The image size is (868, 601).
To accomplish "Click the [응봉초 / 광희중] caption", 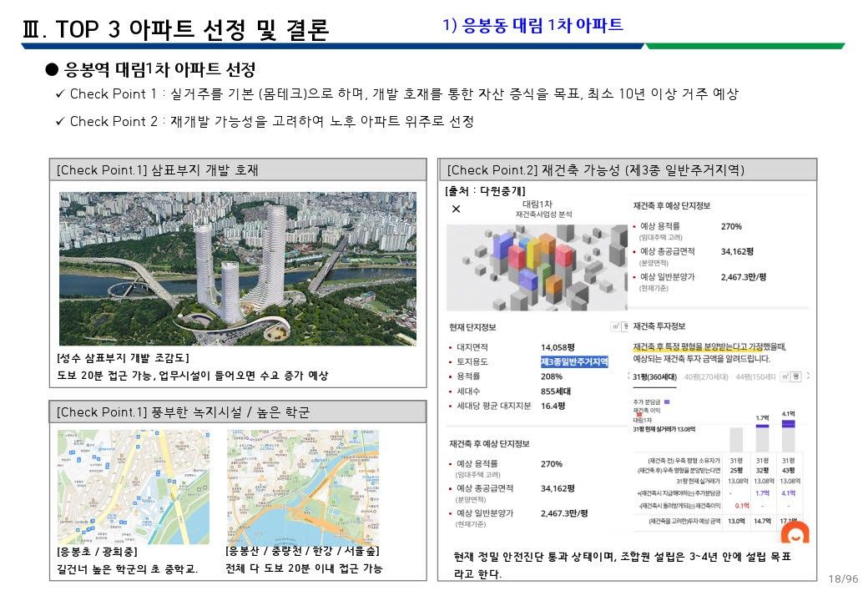I will tap(98, 552).
